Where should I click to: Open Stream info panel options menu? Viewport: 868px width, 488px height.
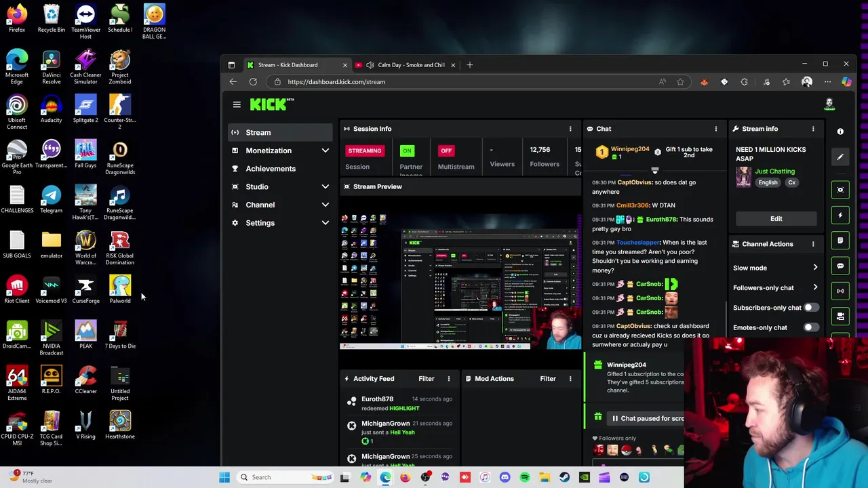813,129
